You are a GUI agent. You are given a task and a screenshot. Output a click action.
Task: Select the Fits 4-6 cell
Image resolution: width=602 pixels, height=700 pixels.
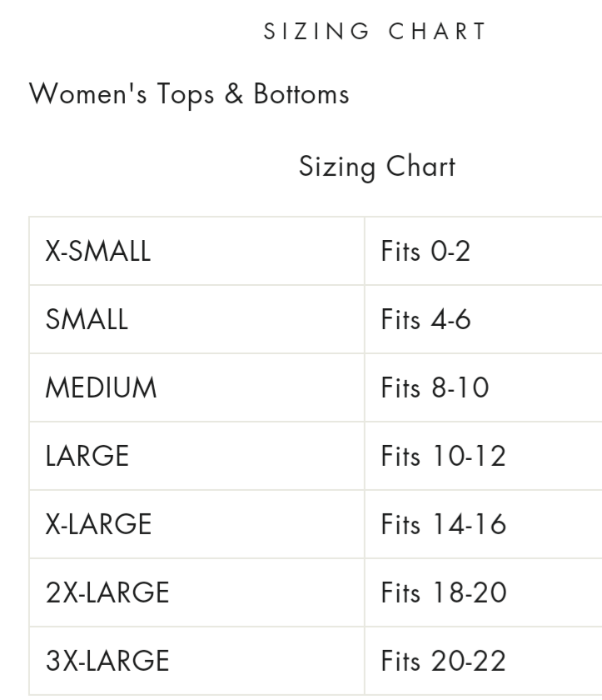425,319
